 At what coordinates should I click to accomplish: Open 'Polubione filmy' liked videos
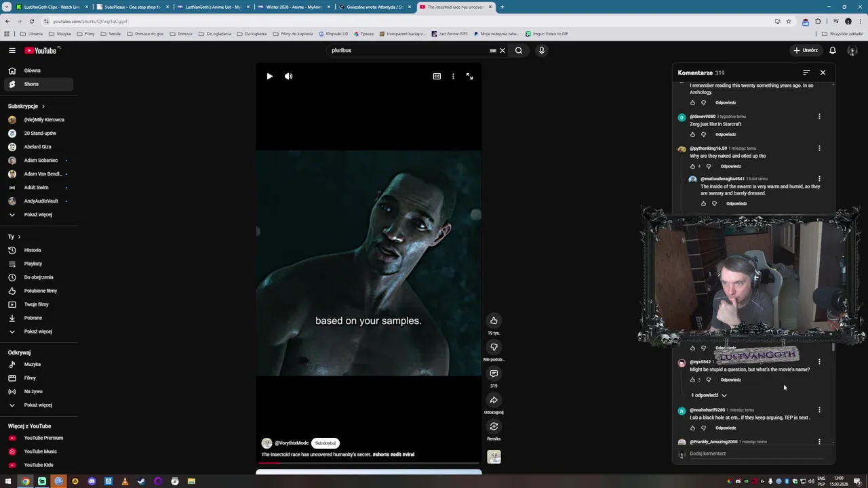(x=38, y=291)
